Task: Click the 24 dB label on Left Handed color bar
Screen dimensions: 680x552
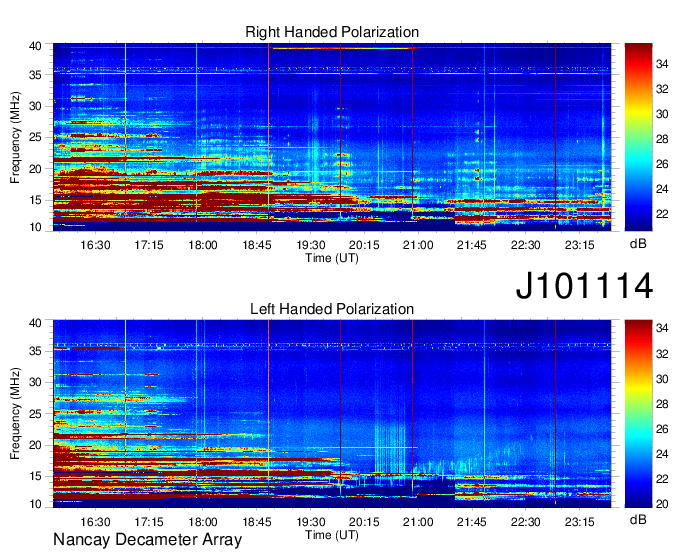Action: [662, 454]
